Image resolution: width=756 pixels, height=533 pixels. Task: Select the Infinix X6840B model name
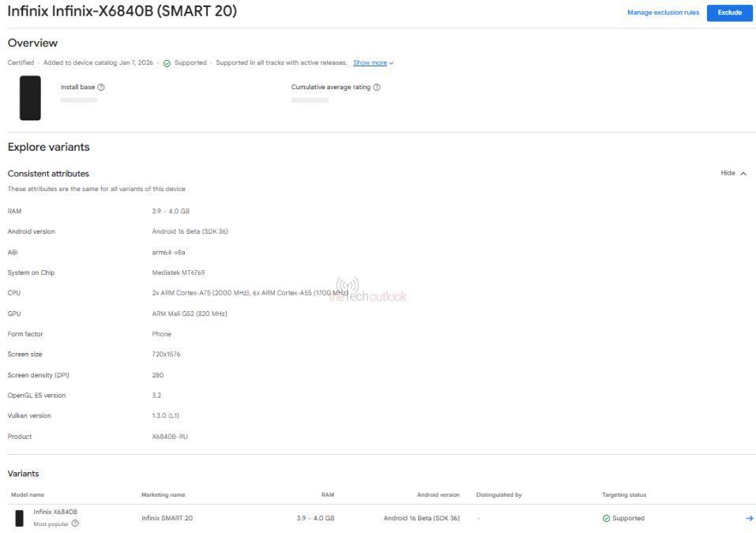coord(55,512)
